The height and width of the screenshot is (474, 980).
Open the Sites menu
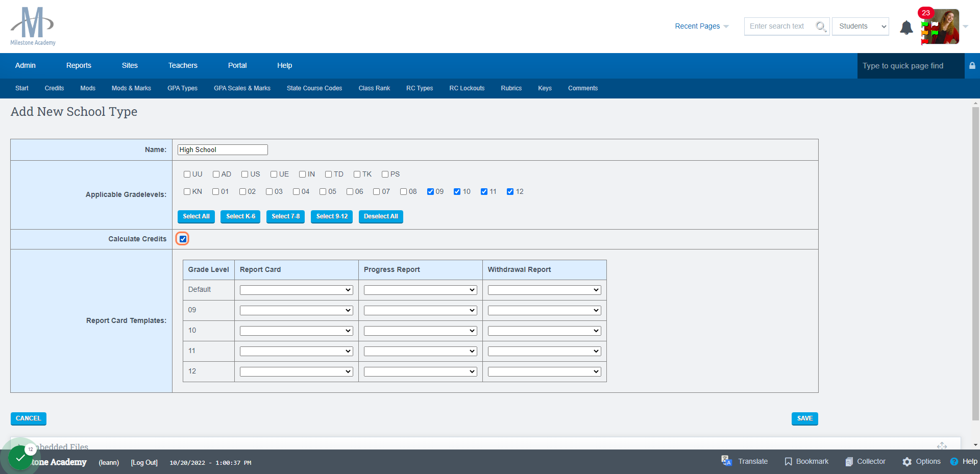pyautogui.click(x=130, y=65)
